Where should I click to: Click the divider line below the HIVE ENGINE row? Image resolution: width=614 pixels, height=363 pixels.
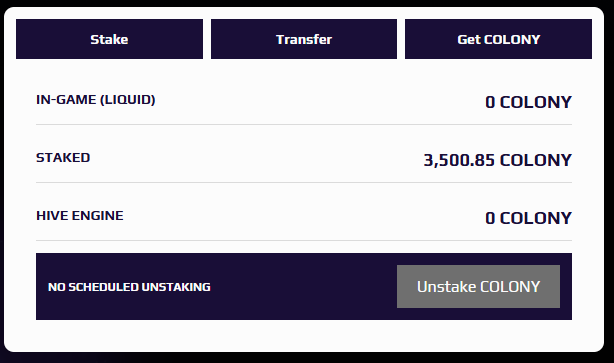click(304, 240)
